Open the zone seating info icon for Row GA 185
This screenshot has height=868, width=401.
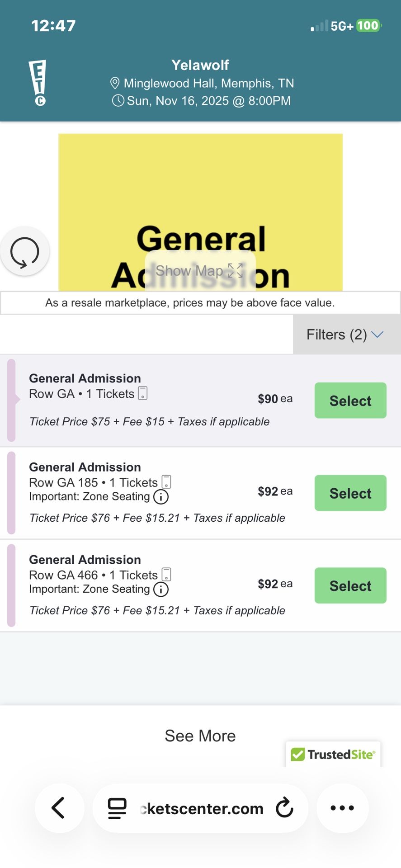161,497
